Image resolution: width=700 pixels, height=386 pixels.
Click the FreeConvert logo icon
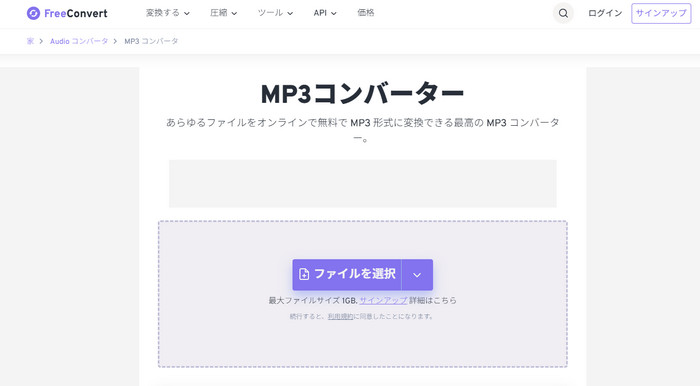(x=33, y=13)
